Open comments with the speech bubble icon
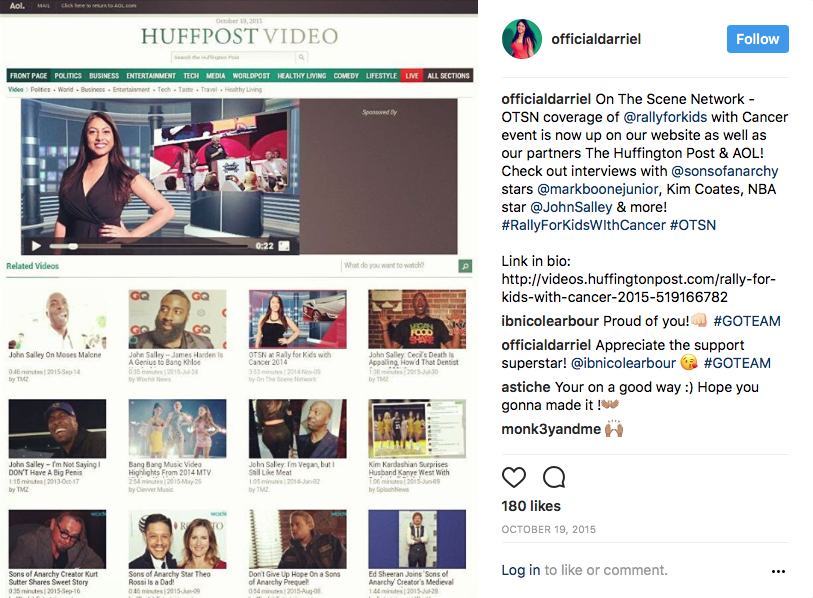This screenshot has width=813, height=598. 554,477
